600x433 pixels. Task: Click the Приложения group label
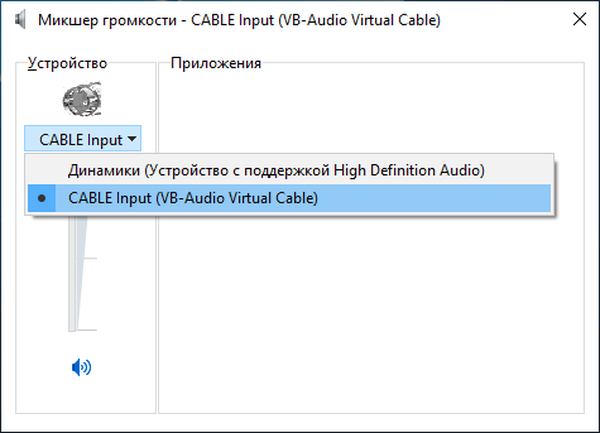[x=216, y=64]
